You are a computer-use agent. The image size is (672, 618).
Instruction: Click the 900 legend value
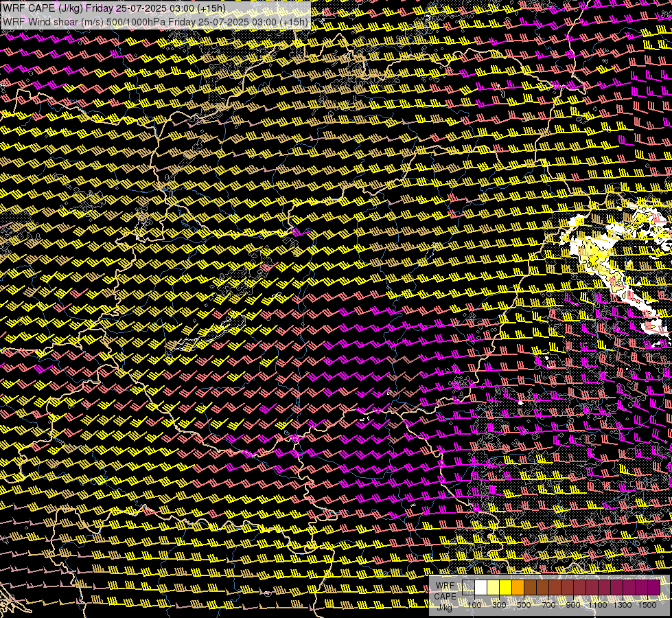tap(573, 605)
